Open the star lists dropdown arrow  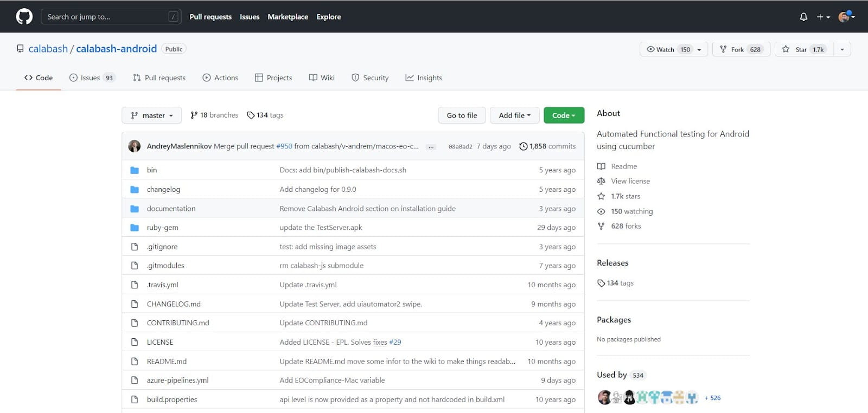(842, 49)
